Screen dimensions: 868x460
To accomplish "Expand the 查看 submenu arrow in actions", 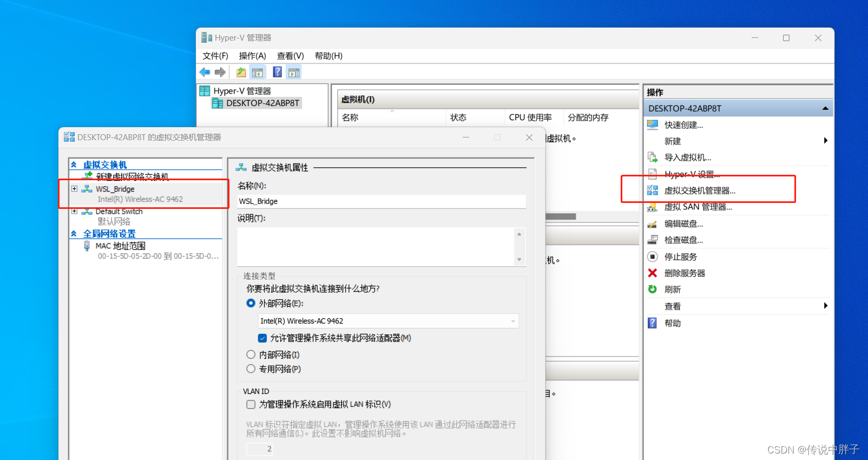I will pos(826,306).
